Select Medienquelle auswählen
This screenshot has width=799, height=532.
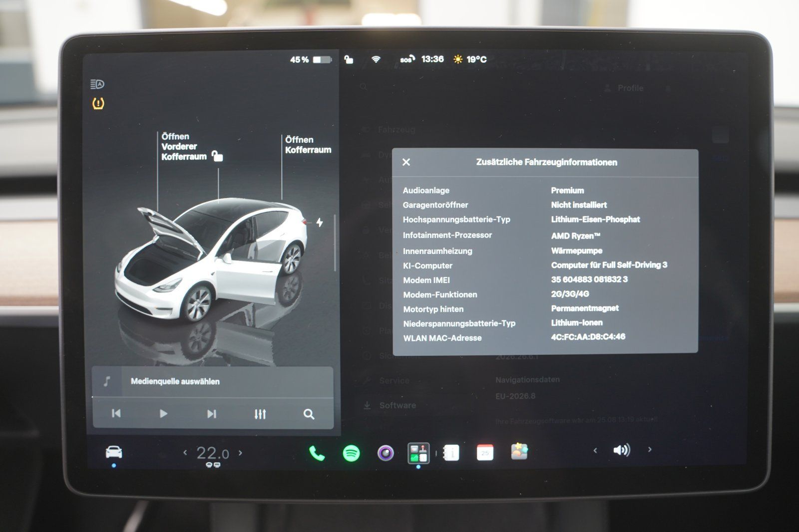pos(175,381)
